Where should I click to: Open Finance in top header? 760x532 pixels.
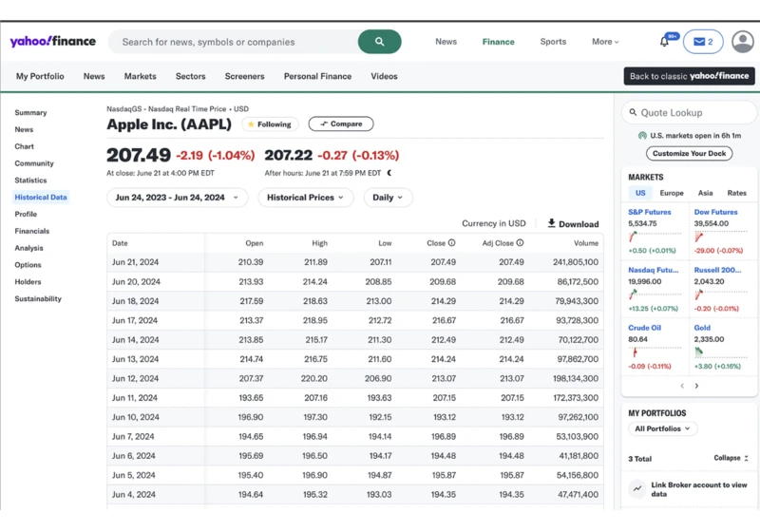pyautogui.click(x=498, y=42)
